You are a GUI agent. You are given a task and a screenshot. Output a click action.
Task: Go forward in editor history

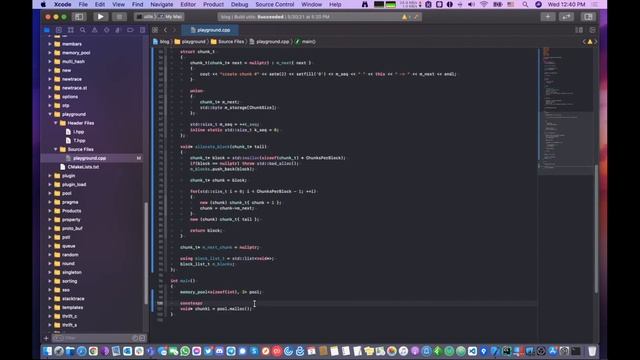click(174, 30)
